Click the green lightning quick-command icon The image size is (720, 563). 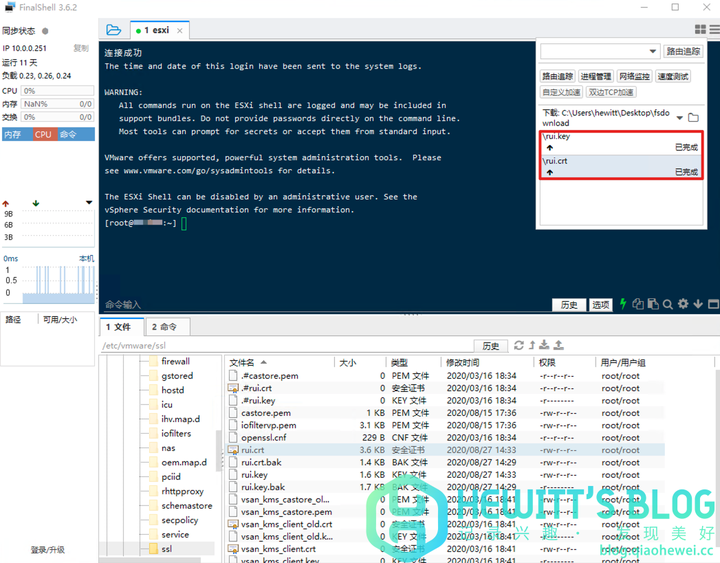624,304
